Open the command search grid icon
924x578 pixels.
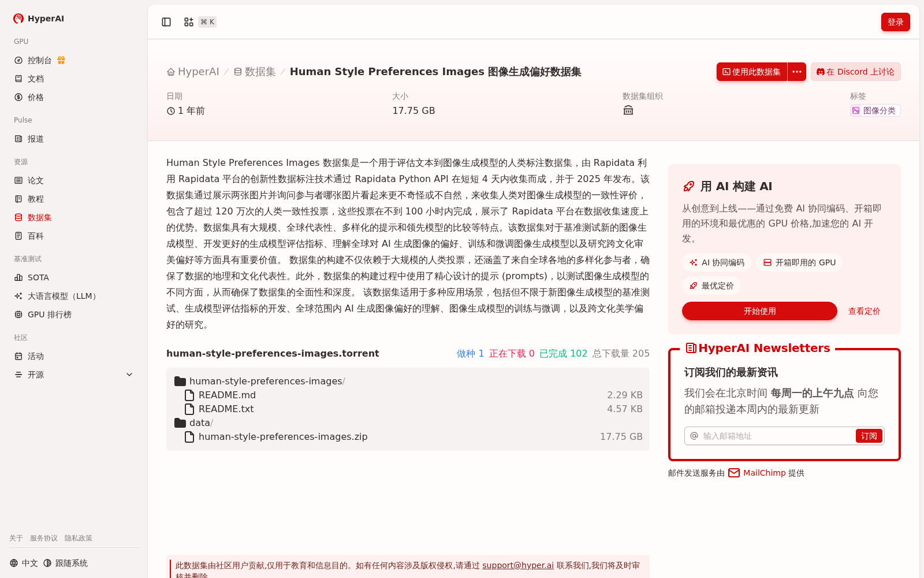coord(189,22)
